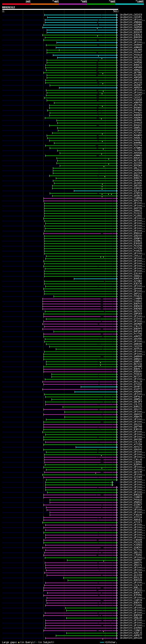
Task: Click the UniRef100_B9SQ35 label
Action: [131, 32]
